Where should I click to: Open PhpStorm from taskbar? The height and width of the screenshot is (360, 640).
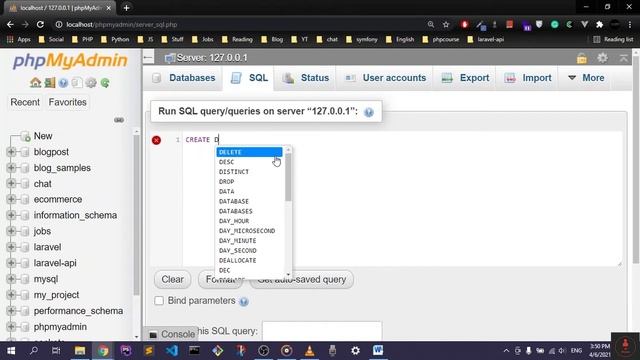point(126,351)
